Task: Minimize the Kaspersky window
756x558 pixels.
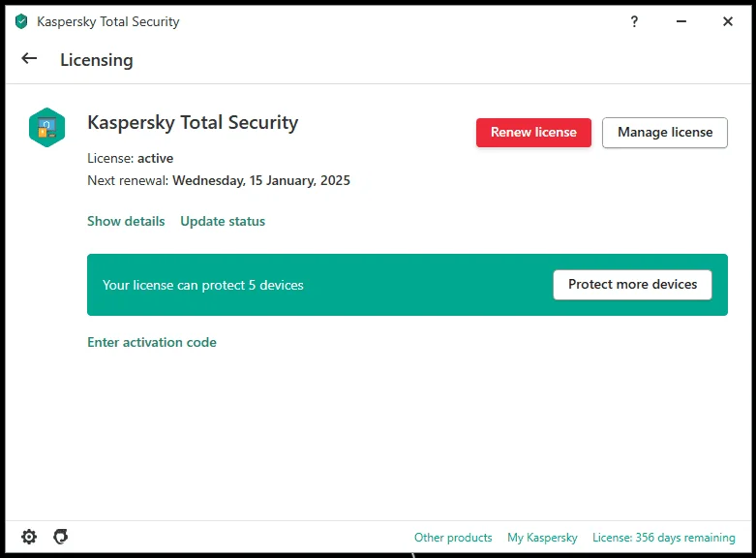Action: click(x=680, y=21)
